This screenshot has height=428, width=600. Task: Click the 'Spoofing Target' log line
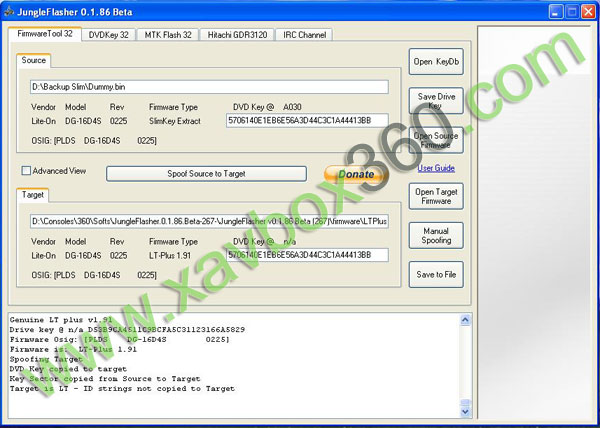point(46,359)
